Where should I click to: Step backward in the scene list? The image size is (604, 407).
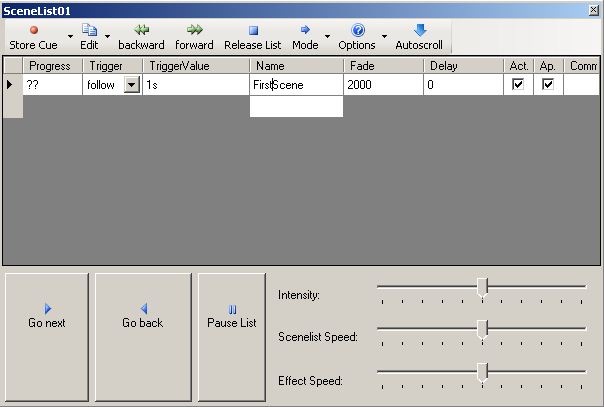click(x=141, y=30)
